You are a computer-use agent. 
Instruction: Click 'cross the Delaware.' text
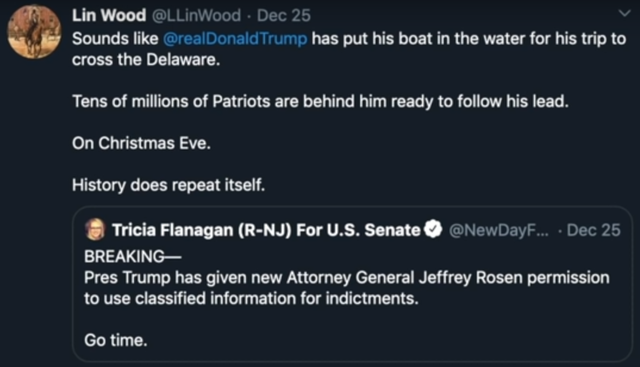coord(146,60)
